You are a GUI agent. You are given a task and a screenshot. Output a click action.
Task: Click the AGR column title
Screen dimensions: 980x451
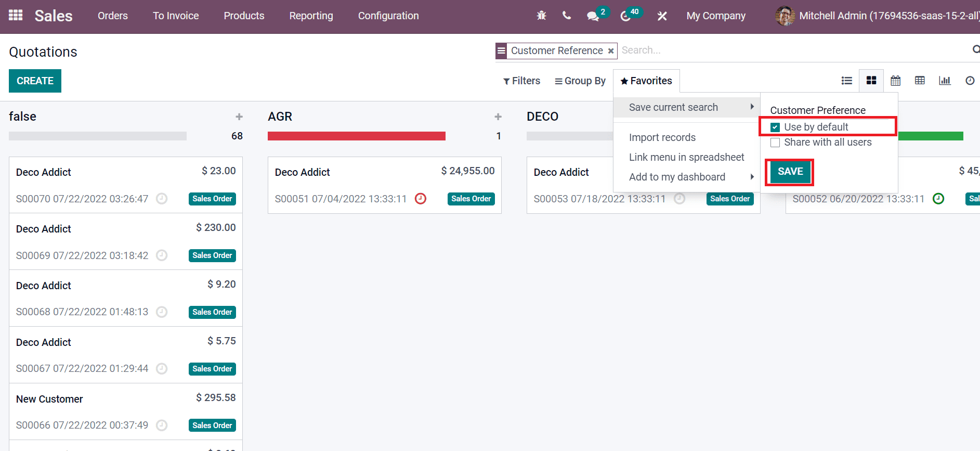[280, 117]
